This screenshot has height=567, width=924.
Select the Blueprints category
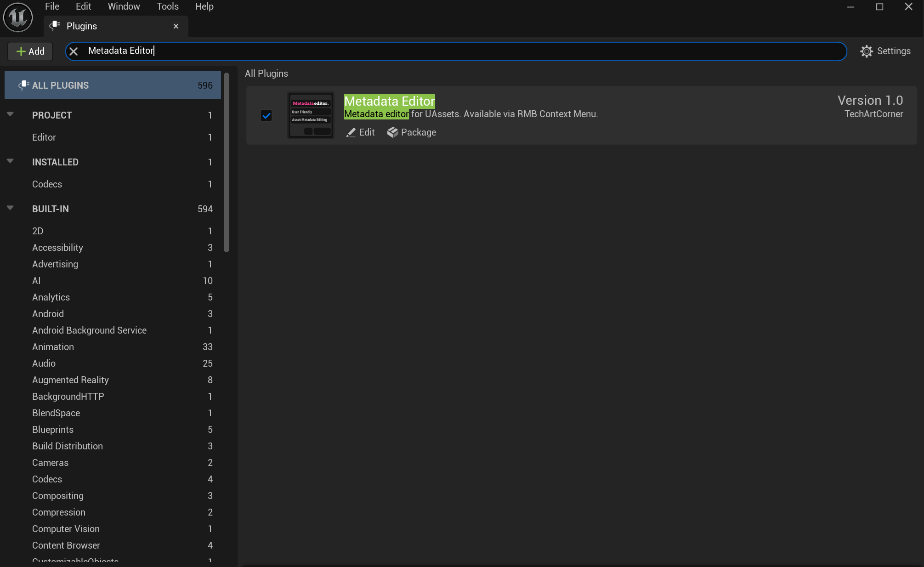(113, 430)
